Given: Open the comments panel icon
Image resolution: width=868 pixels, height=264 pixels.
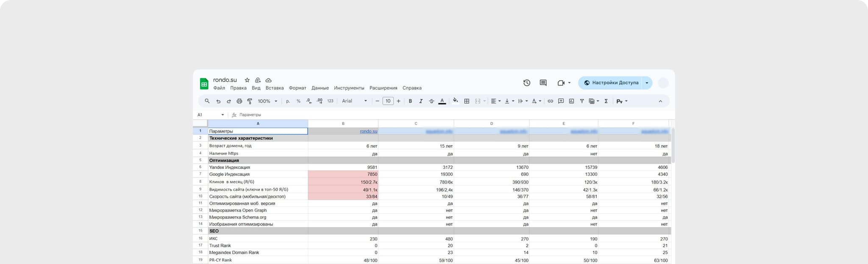Looking at the screenshot, I should click(x=543, y=83).
